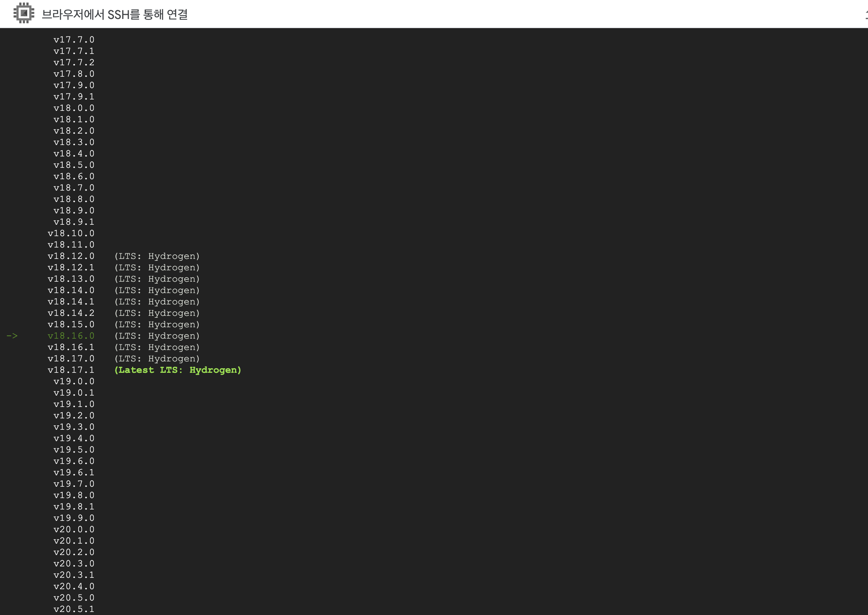Click the v18.12.0 version text
Viewport: 868px width, 615px height.
[x=71, y=256]
